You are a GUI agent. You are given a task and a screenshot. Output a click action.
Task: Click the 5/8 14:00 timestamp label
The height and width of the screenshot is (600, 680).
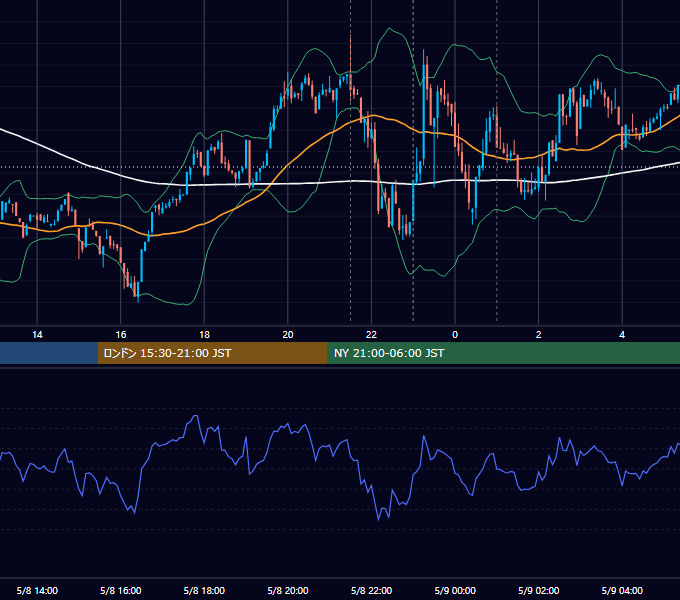(37, 590)
